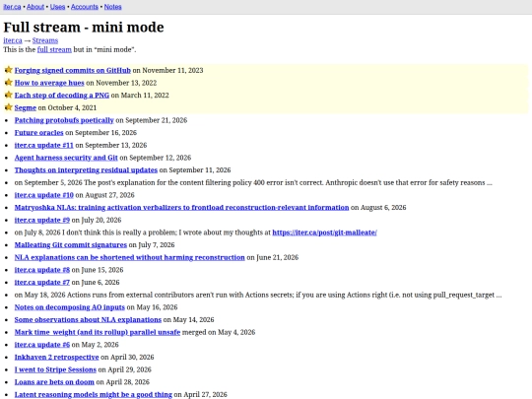Open 'Loans are bets on doom'
532x399 pixels.
coord(54,382)
